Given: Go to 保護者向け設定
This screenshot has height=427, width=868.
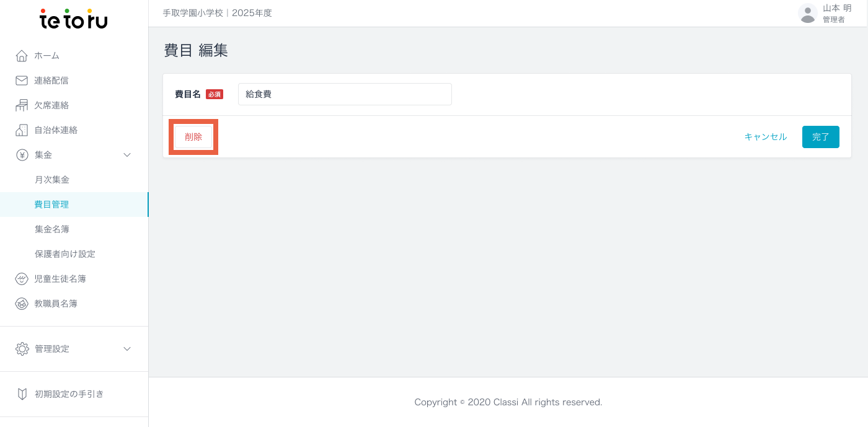Looking at the screenshot, I should pos(65,254).
